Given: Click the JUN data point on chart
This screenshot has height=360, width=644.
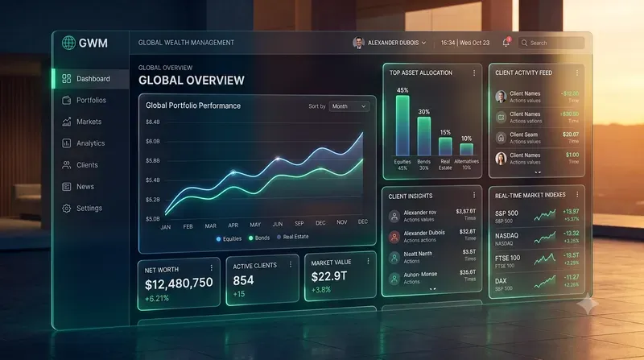Looking at the screenshot, I should click(x=278, y=158).
